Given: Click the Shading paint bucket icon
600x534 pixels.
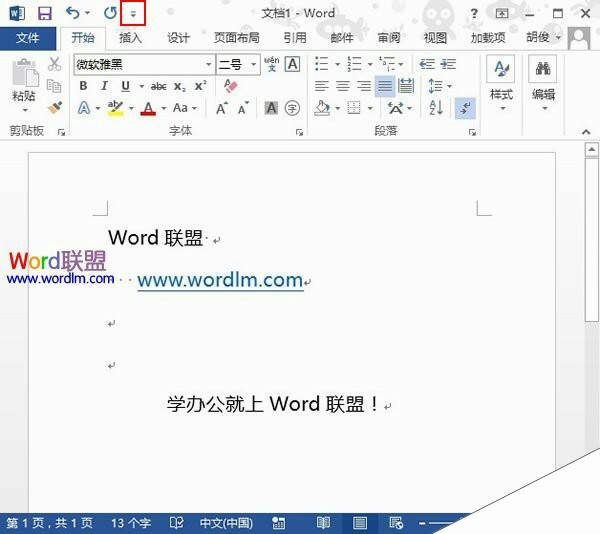Looking at the screenshot, I should click(x=322, y=109).
